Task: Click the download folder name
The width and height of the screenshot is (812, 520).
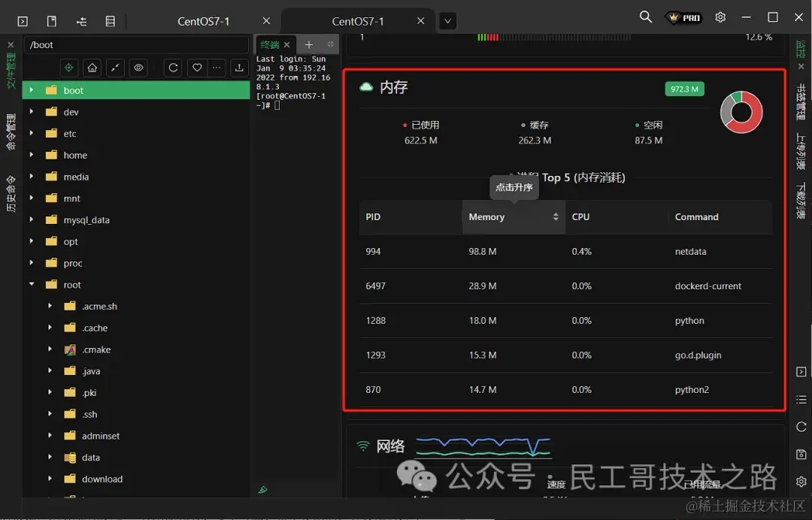Action: pos(102,479)
